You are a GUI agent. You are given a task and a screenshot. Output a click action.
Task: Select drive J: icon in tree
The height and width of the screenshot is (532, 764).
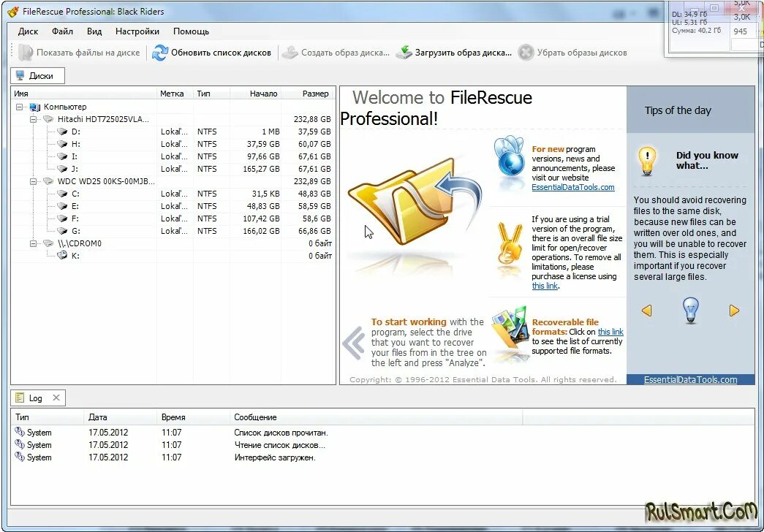click(62, 169)
